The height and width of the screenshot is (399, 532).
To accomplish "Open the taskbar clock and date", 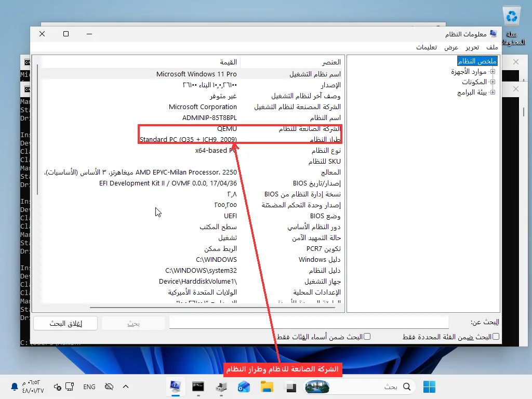I will click(33, 387).
